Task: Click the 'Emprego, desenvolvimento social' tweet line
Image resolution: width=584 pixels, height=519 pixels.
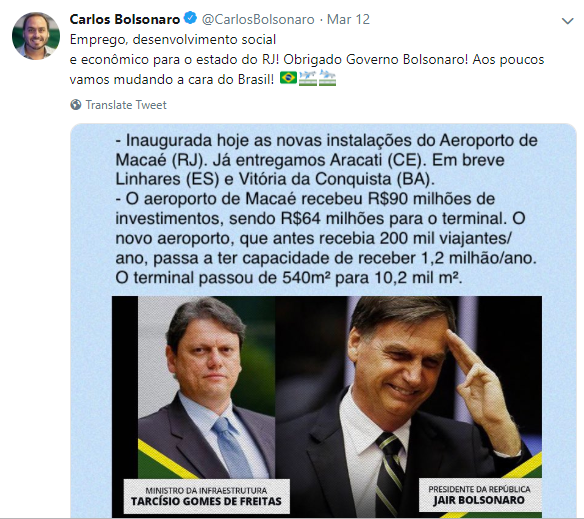Action: point(173,39)
